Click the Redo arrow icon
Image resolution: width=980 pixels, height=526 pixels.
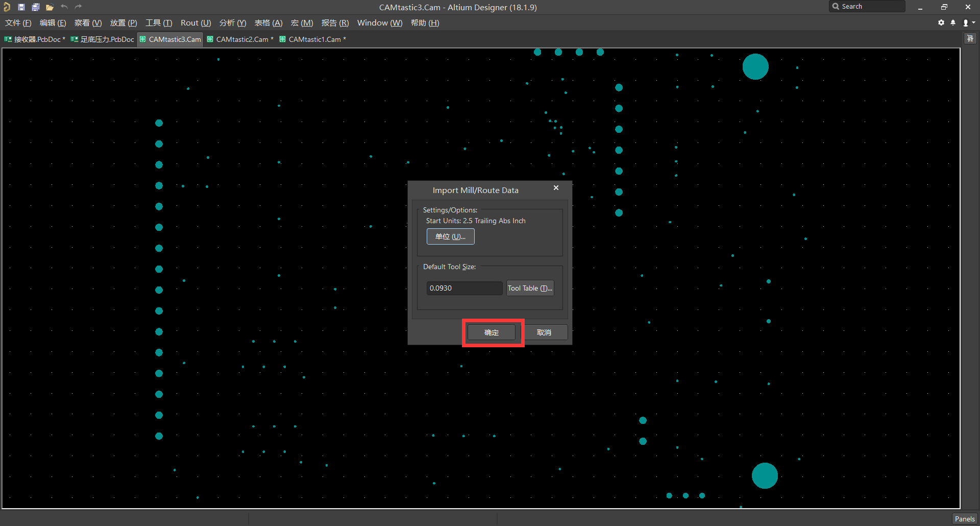78,7
